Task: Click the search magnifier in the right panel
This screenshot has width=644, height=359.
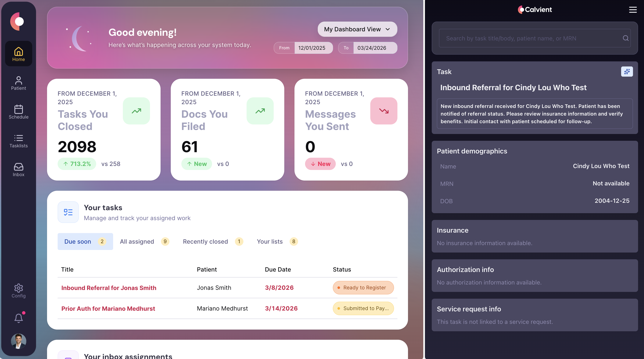Action: coord(626,38)
